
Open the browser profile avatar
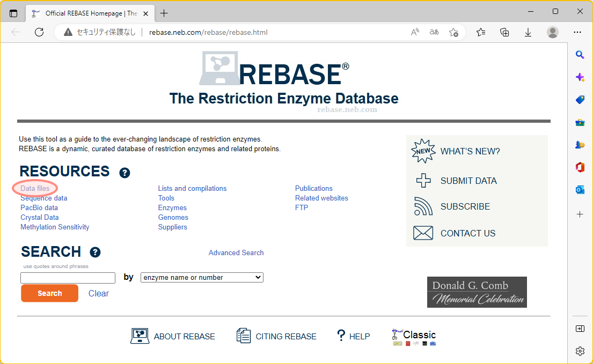553,33
